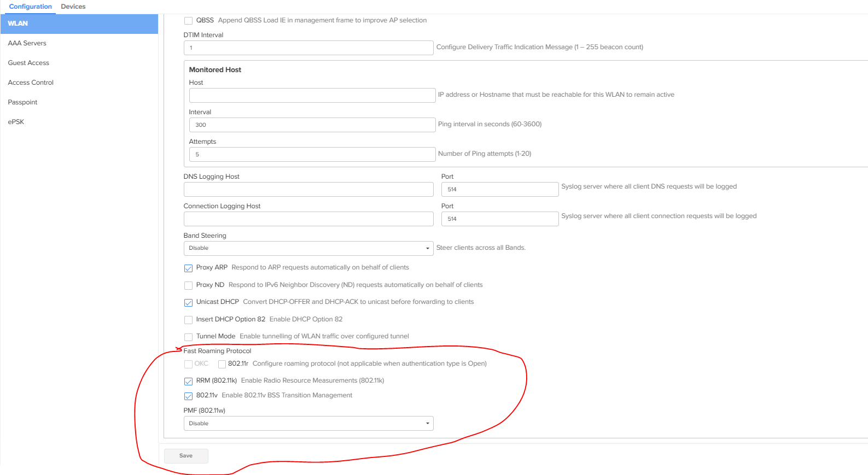
Task: Disable the RRM (802.11k) checkbox
Action: pyautogui.click(x=188, y=381)
